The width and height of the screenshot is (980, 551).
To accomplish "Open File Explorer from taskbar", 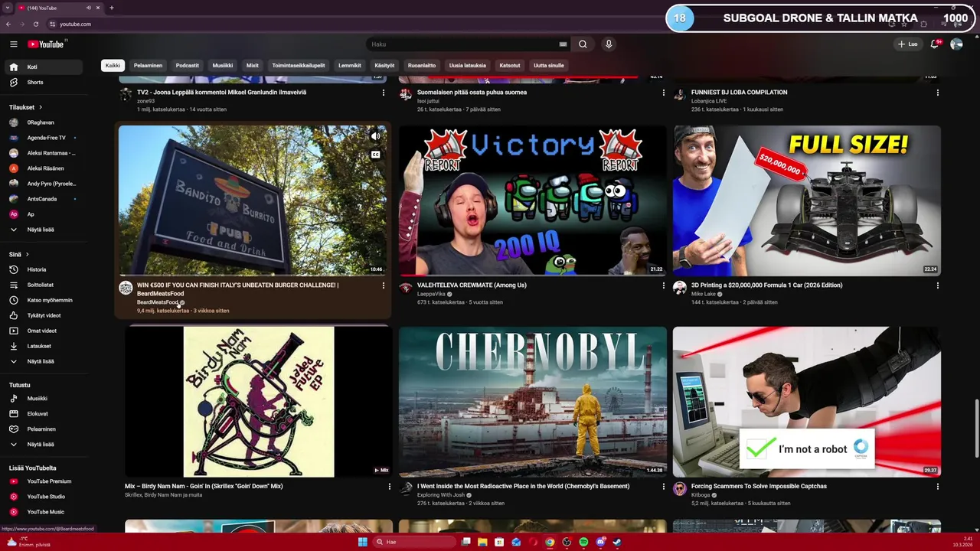I will [x=482, y=542].
